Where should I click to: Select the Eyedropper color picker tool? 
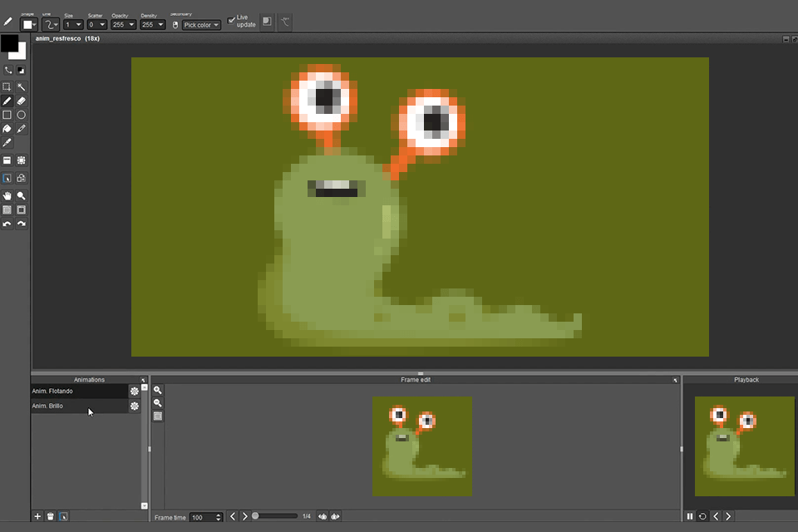[x=7, y=143]
